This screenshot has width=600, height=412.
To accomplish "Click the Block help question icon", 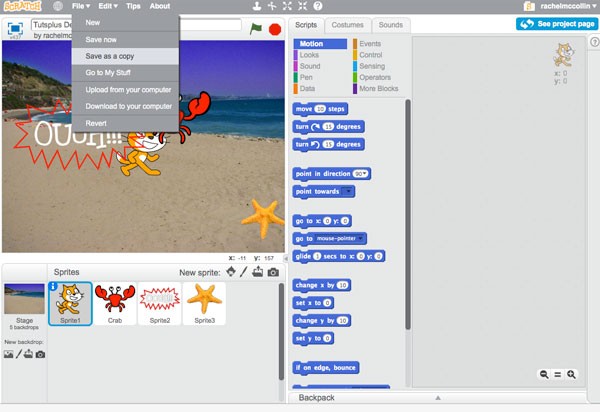I will pyautogui.click(x=318, y=6).
